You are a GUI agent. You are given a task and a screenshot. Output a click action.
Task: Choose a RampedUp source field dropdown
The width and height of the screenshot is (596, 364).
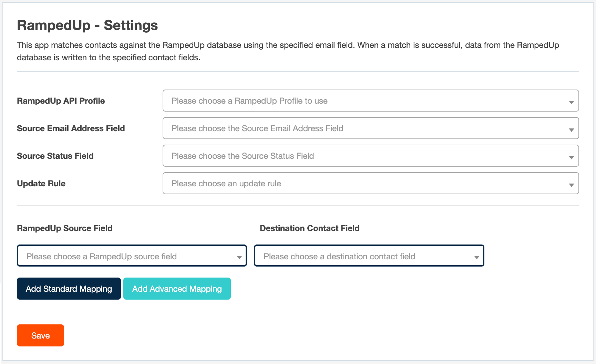(132, 256)
